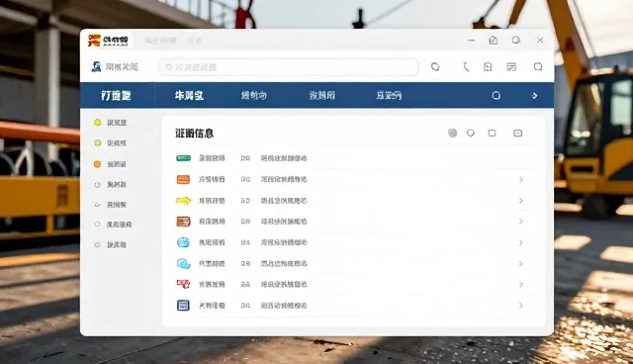
Task: Switch to the fourth tab in the blue bar
Action: point(321,96)
